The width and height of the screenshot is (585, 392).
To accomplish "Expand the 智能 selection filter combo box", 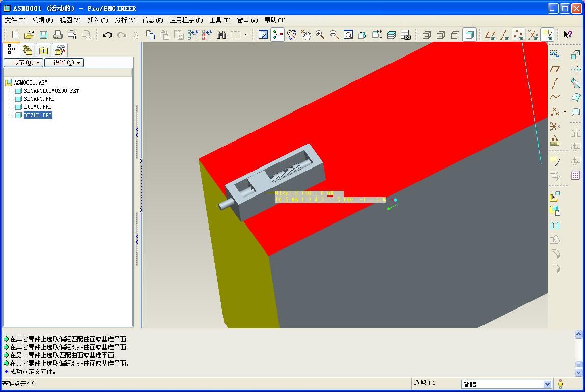I will [547, 384].
